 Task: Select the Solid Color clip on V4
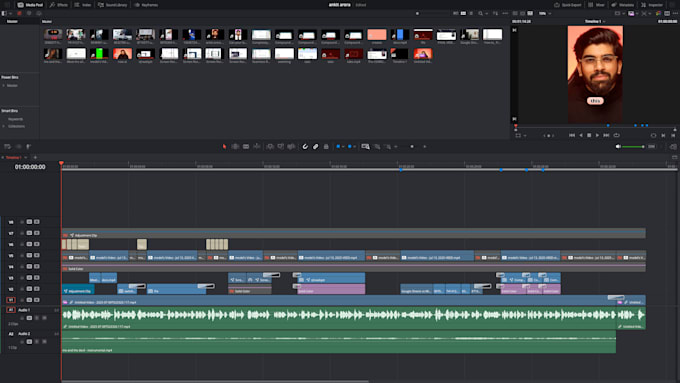(353, 268)
